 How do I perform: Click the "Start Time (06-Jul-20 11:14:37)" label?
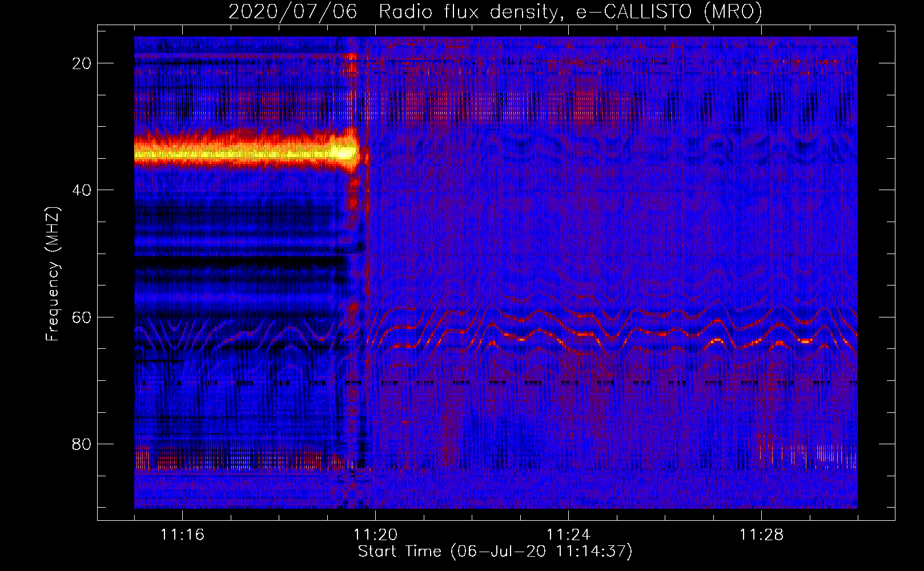pos(495,552)
